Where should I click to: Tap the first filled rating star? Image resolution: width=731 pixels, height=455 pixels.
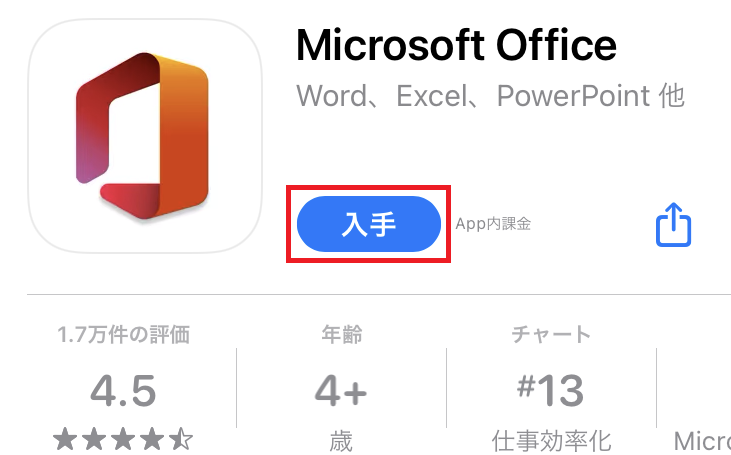click(x=65, y=440)
